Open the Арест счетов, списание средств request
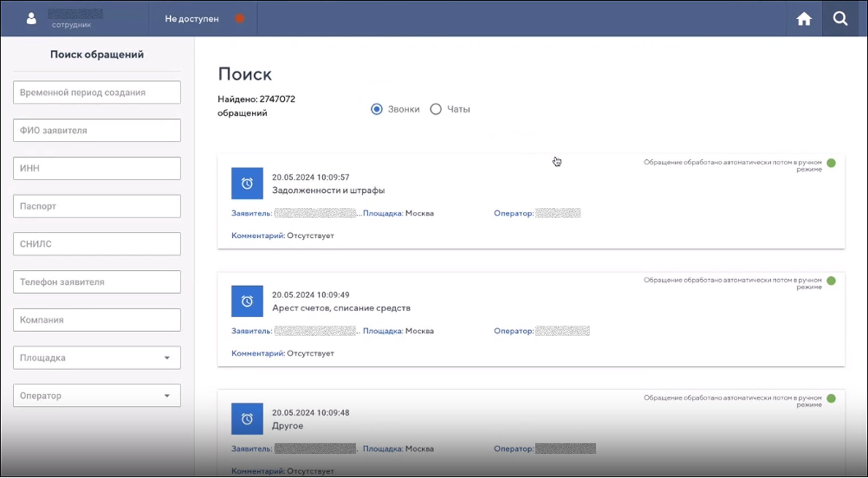 [341, 308]
